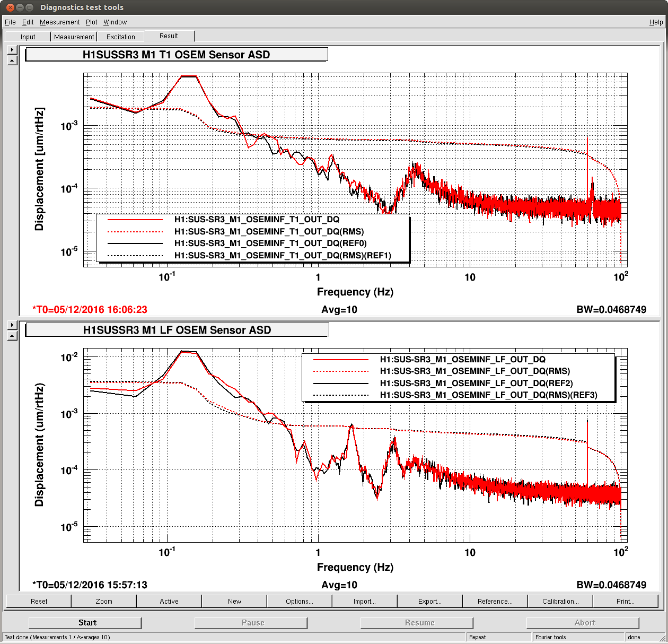
Task: Open the Window menu
Action: click(x=115, y=22)
